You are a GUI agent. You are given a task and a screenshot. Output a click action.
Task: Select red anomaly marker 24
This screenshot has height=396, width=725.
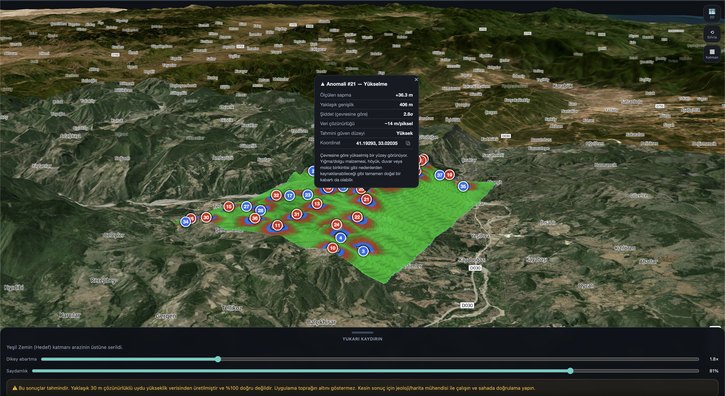coord(337,225)
